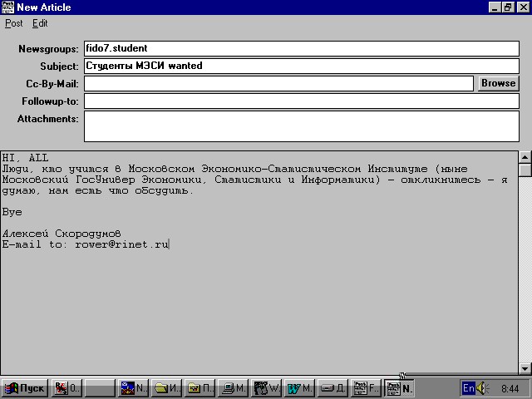Viewport: 532px width, 399px height.
Task: Switch to drive taskbar item 'Д..'
Action: [332, 388]
